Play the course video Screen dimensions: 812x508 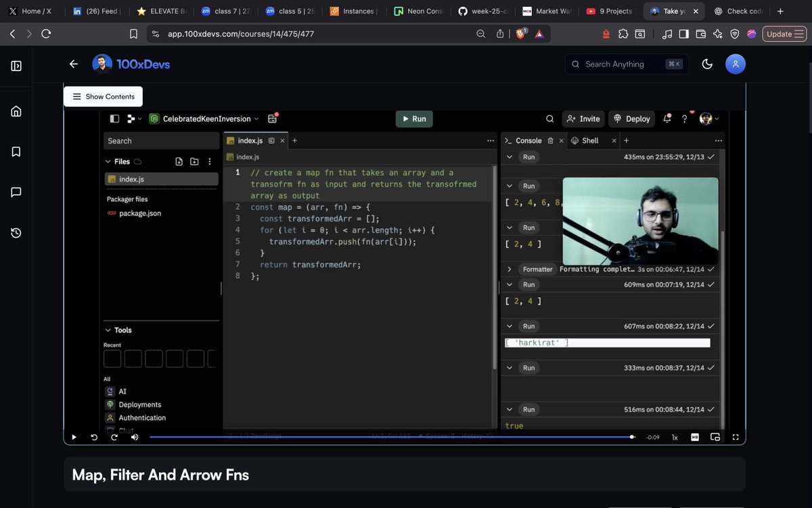click(x=74, y=438)
